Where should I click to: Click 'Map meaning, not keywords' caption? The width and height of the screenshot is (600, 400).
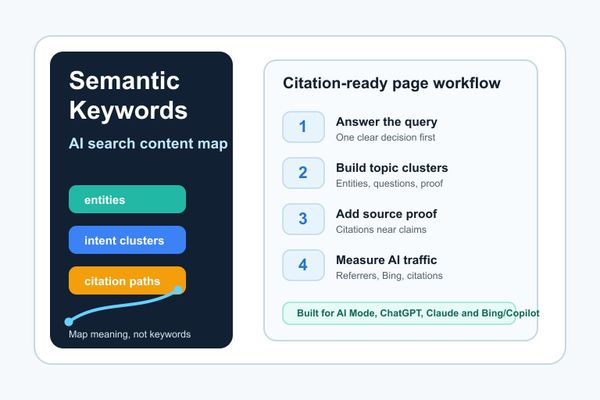(x=129, y=334)
